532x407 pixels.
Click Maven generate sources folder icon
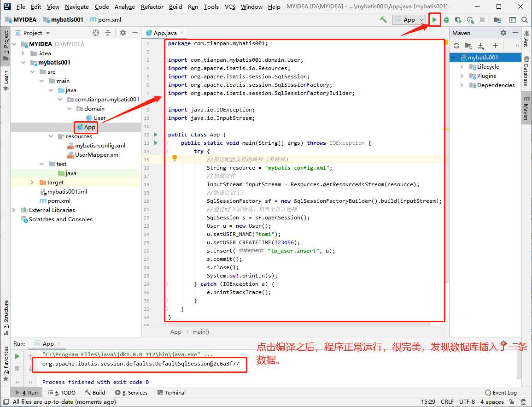point(468,46)
